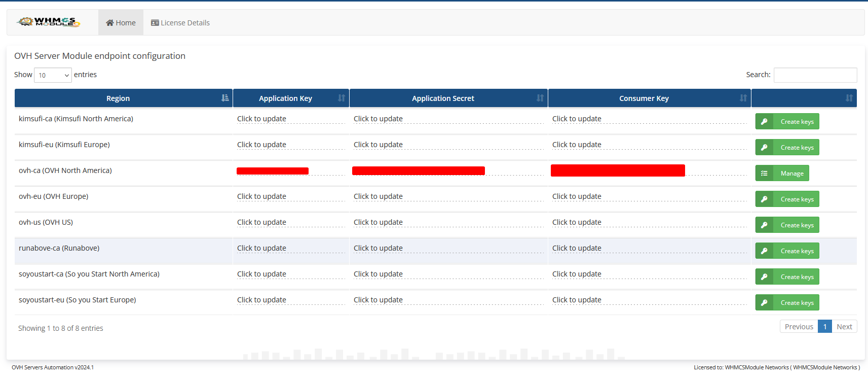
Task: Create keys for soyoustart-ca region
Action: tap(787, 277)
